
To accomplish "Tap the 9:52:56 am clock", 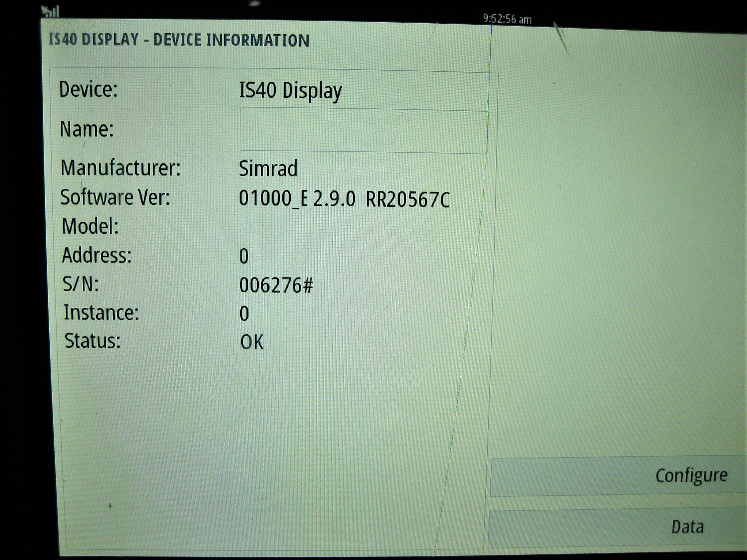I will click(507, 19).
